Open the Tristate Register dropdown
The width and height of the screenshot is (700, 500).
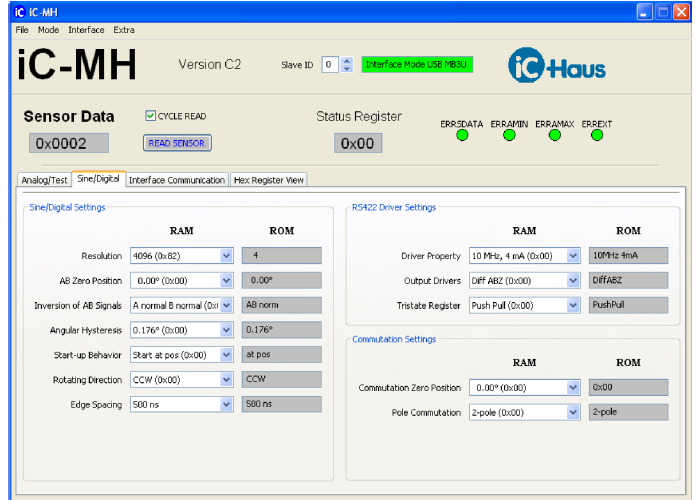[x=573, y=306]
